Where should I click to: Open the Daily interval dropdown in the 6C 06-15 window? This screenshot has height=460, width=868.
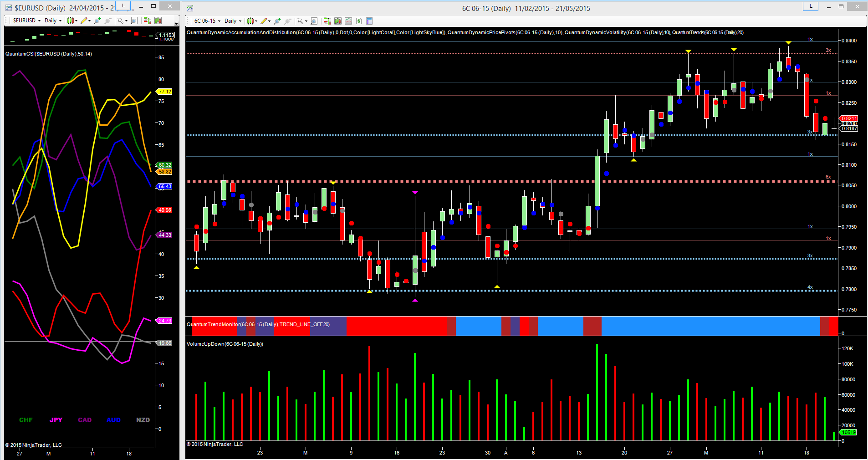(233, 21)
